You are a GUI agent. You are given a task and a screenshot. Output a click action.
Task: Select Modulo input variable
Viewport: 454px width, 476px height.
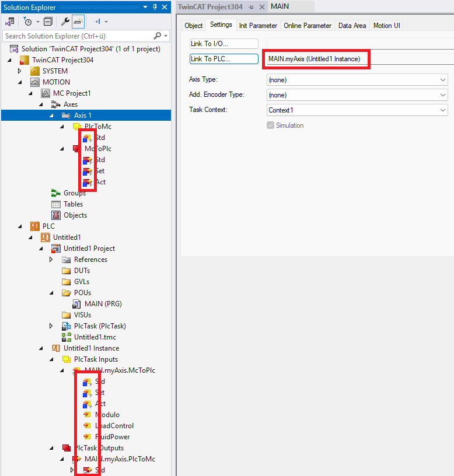pyautogui.click(x=107, y=415)
